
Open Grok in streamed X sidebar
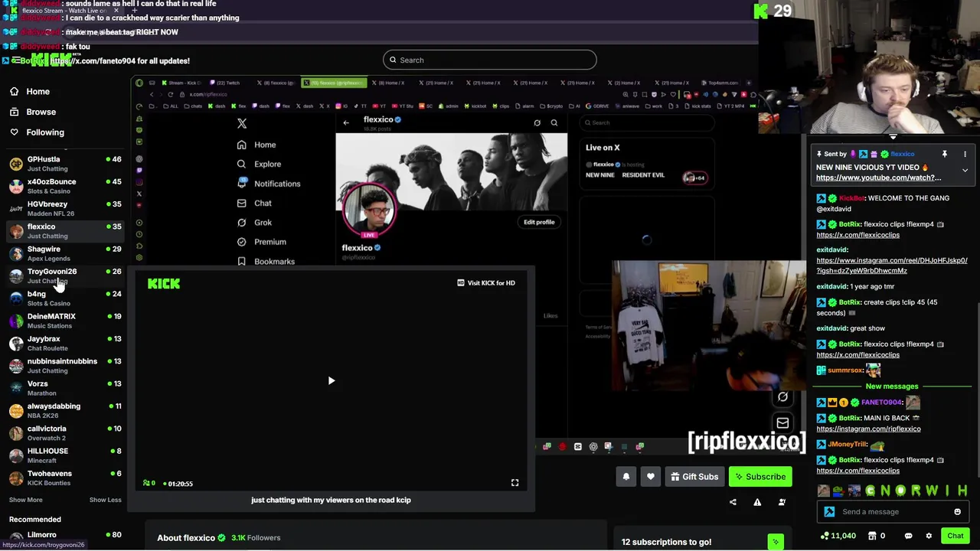click(254, 223)
